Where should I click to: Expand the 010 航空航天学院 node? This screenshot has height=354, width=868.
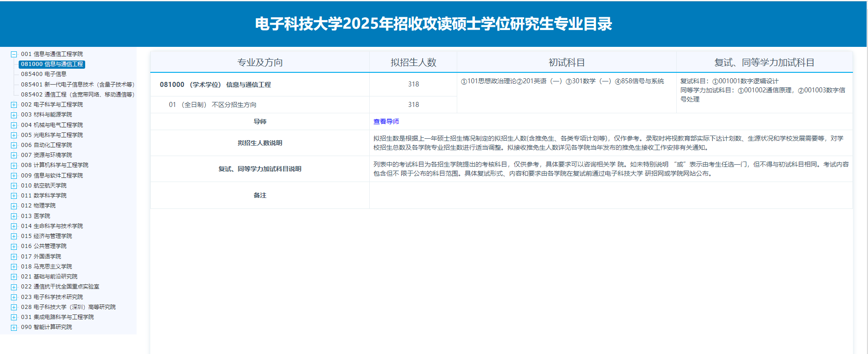click(x=14, y=186)
